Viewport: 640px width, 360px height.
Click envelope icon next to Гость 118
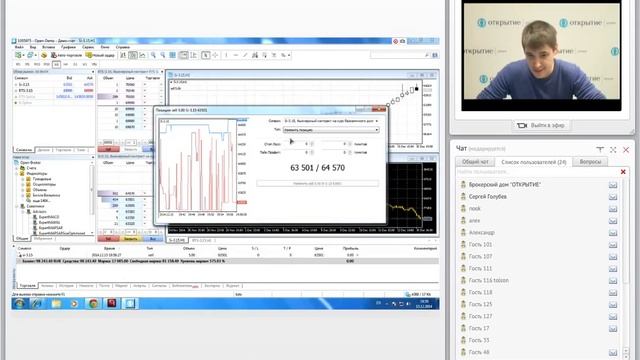[613, 292]
